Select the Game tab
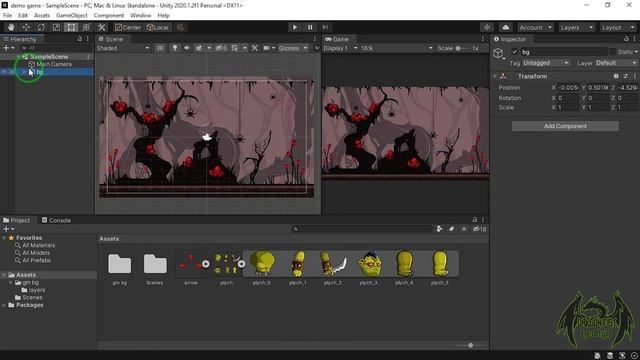The width and height of the screenshot is (640, 360). (x=337, y=39)
